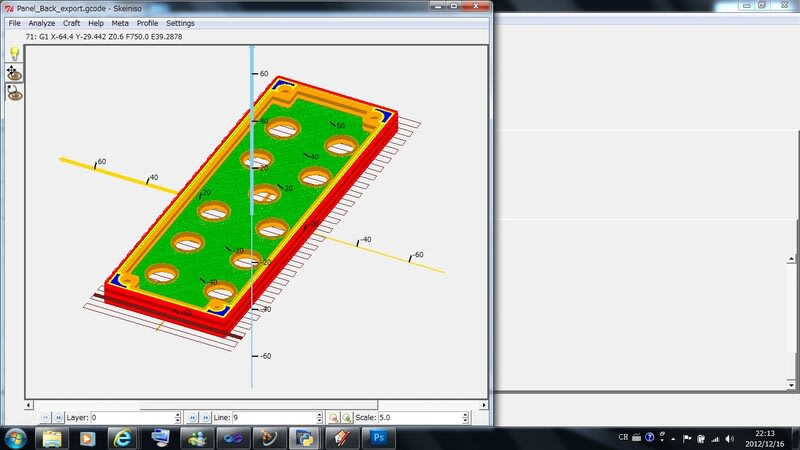The image size is (800, 450).
Task: Go to next layer button
Action: pos(58,418)
